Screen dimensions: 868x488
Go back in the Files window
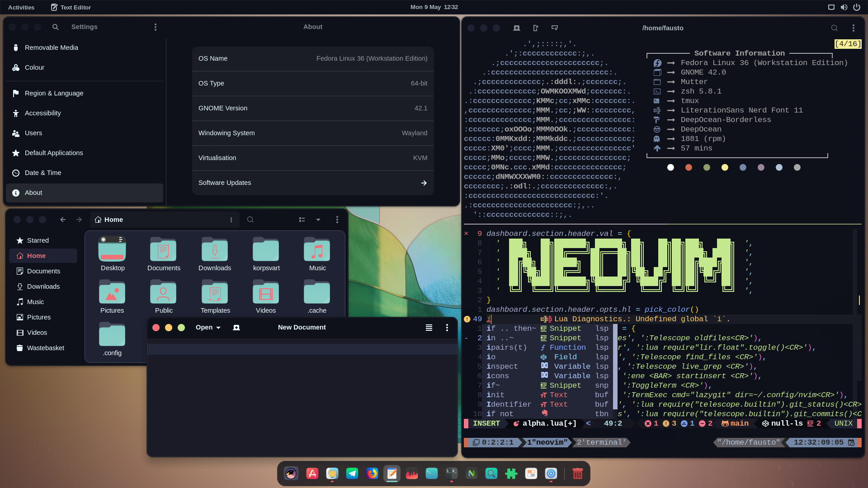(63, 220)
